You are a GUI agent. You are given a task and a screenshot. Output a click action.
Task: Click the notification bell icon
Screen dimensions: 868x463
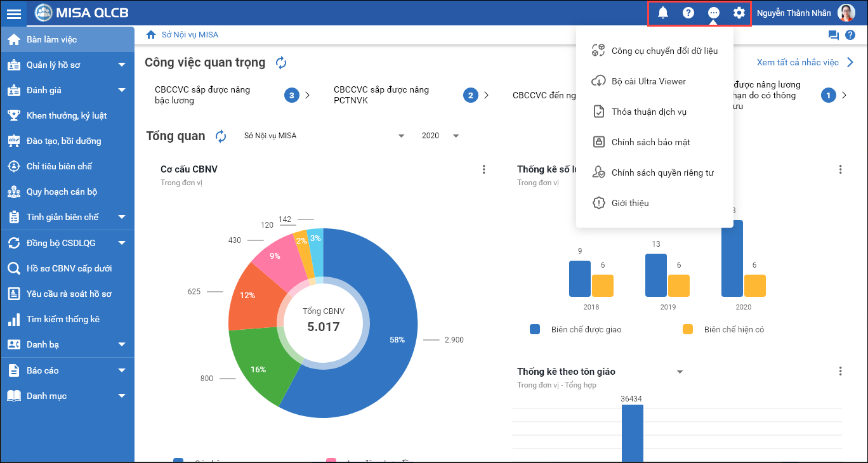663,13
